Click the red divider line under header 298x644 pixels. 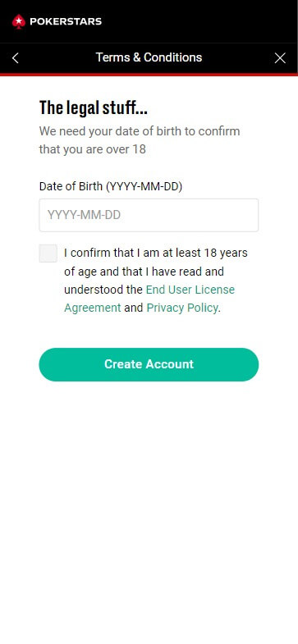(x=149, y=75)
